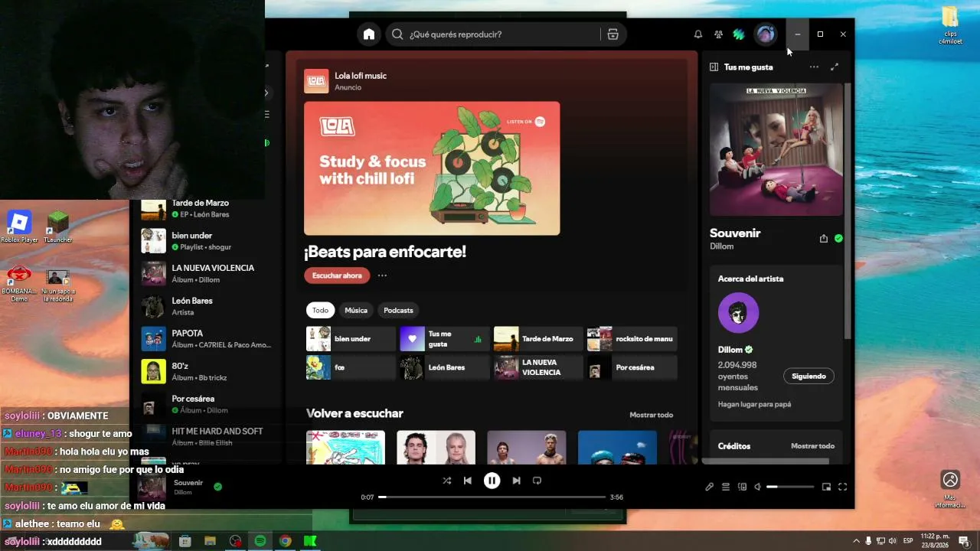Image resolution: width=980 pixels, height=551 pixels.
Task: Show all credits with 'Mostrar todo'
Action: [x=812, y=446]
